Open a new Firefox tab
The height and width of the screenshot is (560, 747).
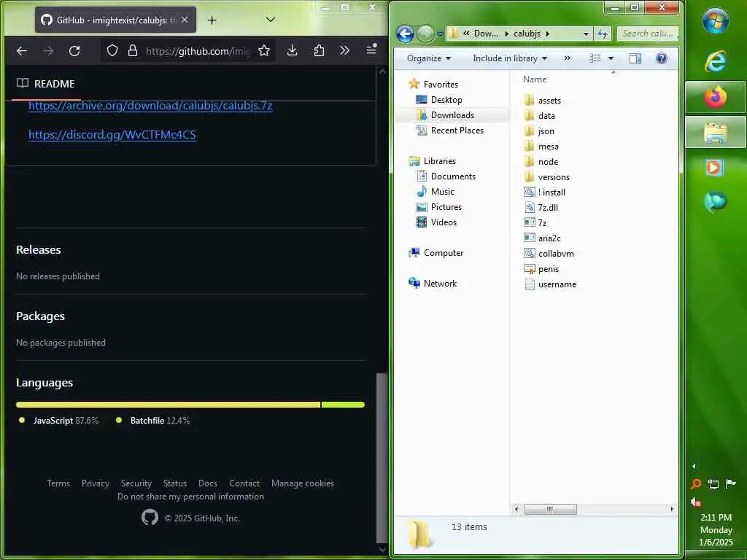212,20
